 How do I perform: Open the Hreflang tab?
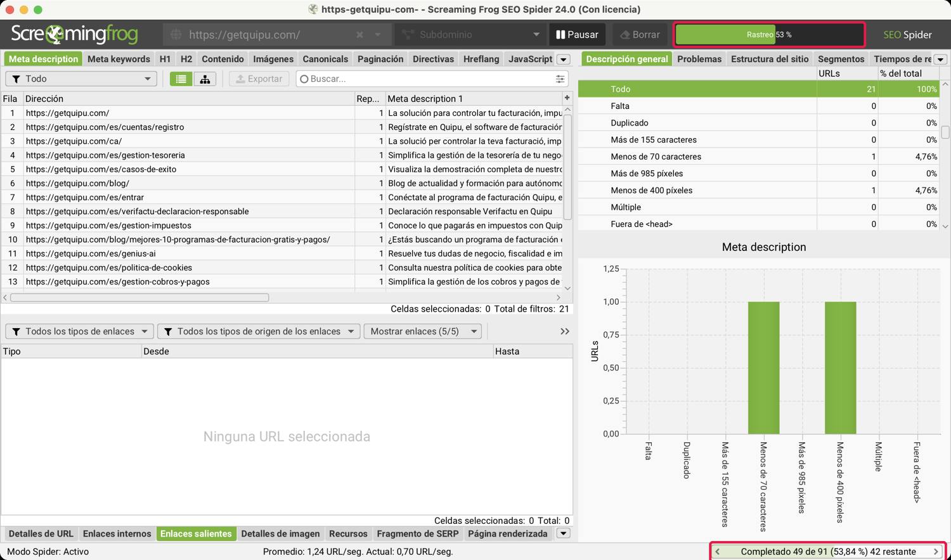(481, 59)
